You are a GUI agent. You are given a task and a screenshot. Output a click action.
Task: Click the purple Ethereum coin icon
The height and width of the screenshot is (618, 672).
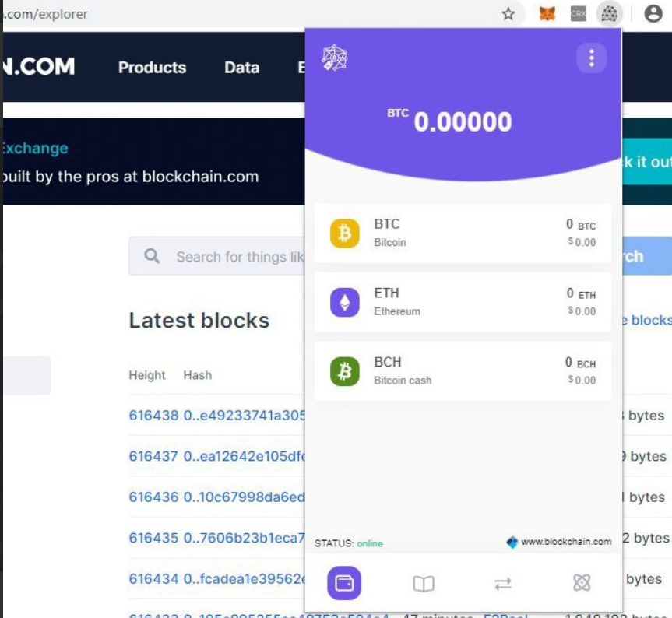pyautogui.click(x=345, y=302)
